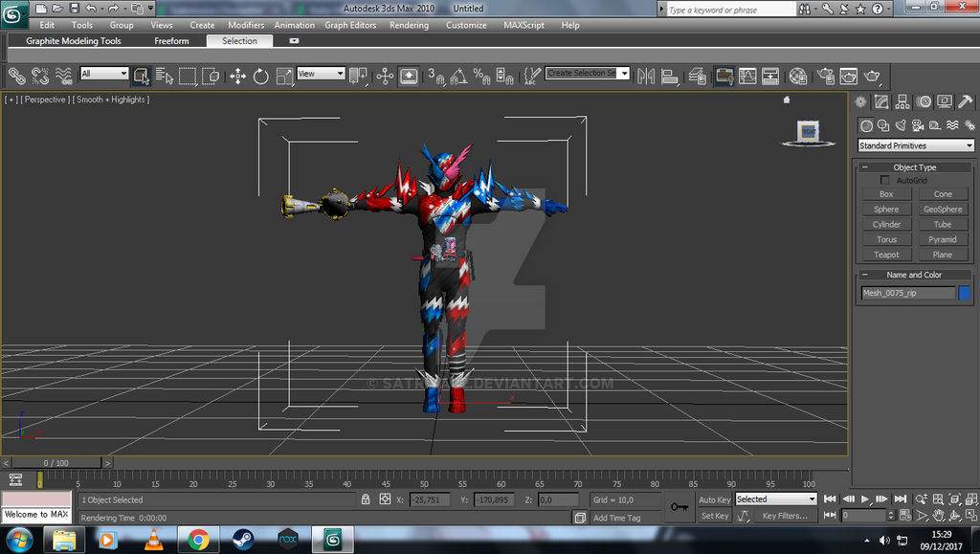The image size is (980, 554).
Task: Activate the Select and Link tool
Action: [x=16, y=77]
